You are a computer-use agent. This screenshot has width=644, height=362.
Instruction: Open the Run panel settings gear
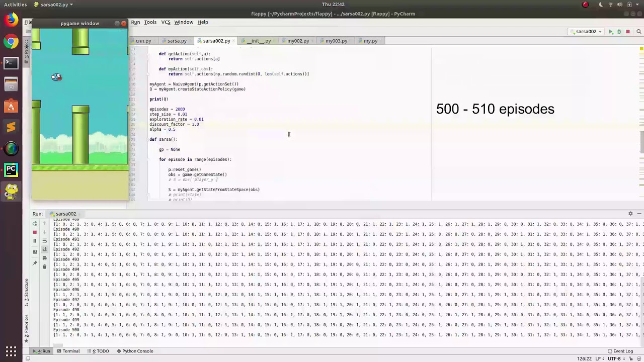pos(630,214)
